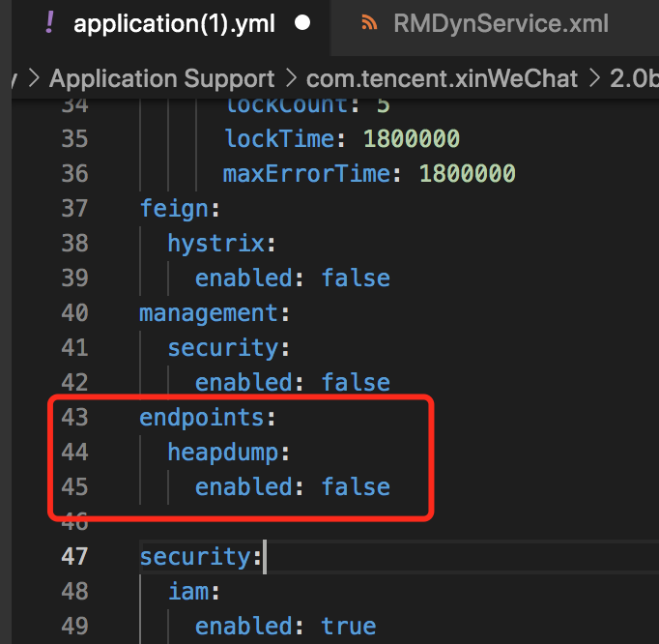Click the true value under iam

pos(348,627)
